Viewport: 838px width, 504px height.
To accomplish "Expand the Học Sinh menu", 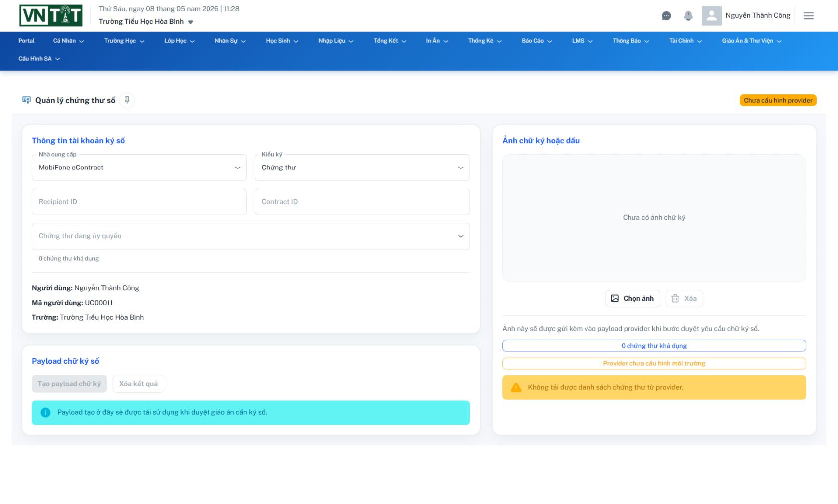I will pos(282,41).
